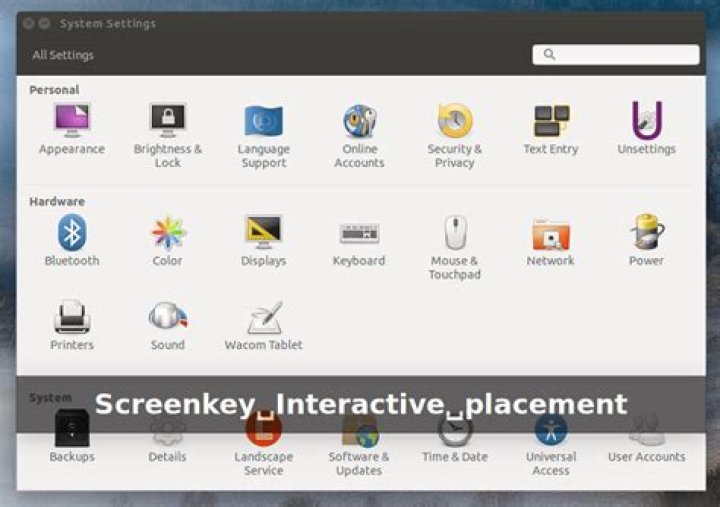
Task: Open Mouse & Touchpad settings
Action: coord(455,248)
